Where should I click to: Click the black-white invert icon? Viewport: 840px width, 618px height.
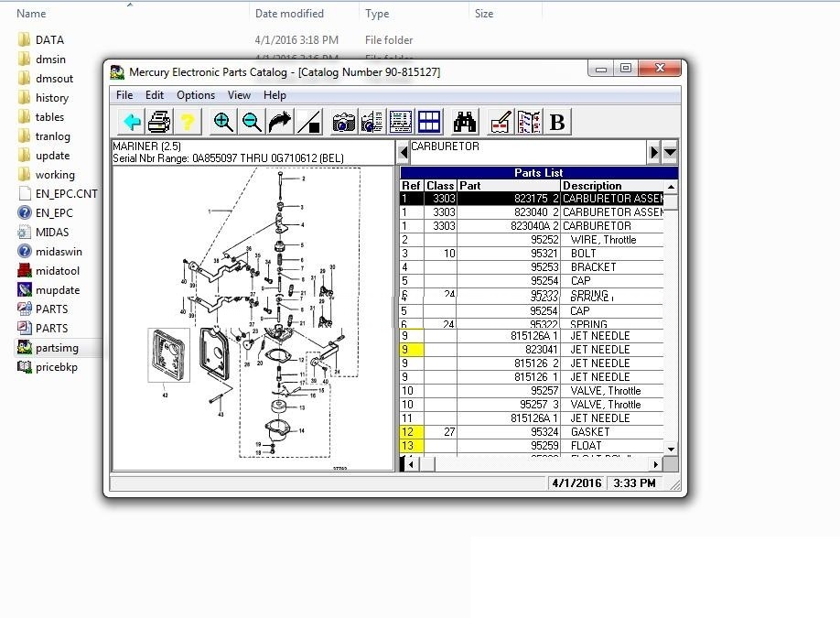[x=308, y=122]
